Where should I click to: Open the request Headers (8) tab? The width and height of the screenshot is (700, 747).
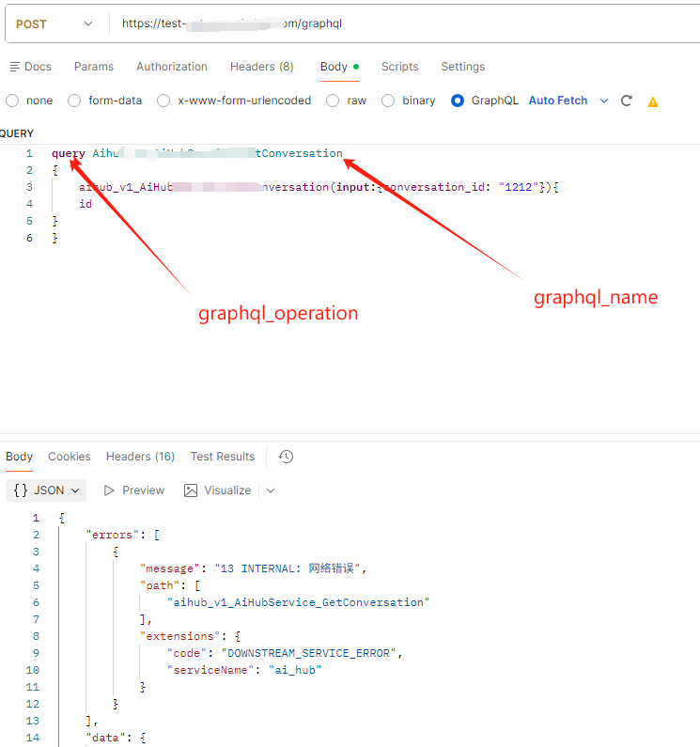(261, 67)
